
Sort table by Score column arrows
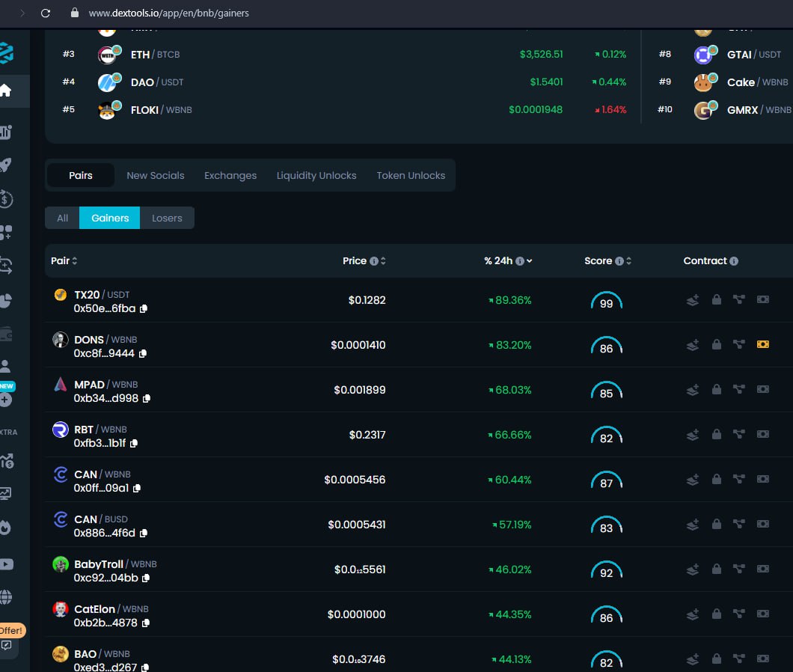click(628, 261)
